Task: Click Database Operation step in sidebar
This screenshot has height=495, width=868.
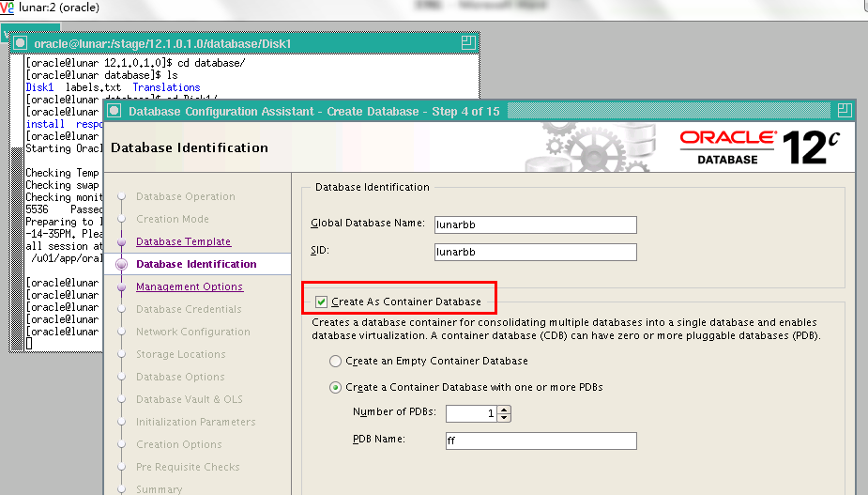Action: point(186,196)
